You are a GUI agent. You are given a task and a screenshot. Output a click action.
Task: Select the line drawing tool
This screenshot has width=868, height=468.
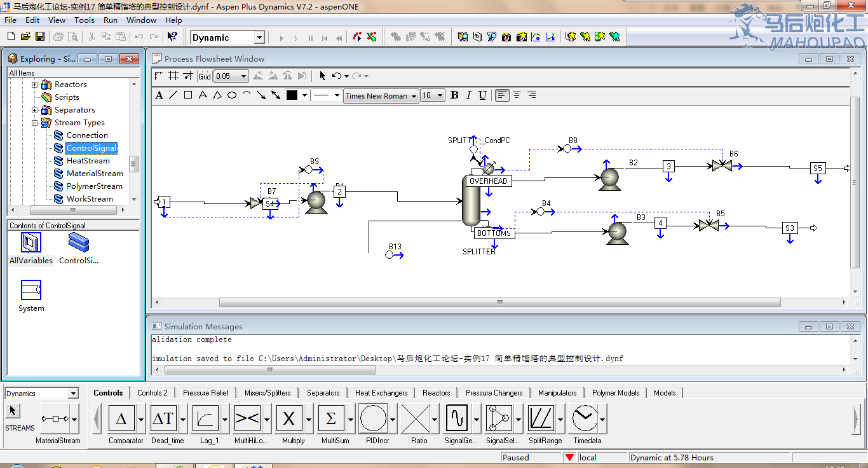[x=173, y=95]
